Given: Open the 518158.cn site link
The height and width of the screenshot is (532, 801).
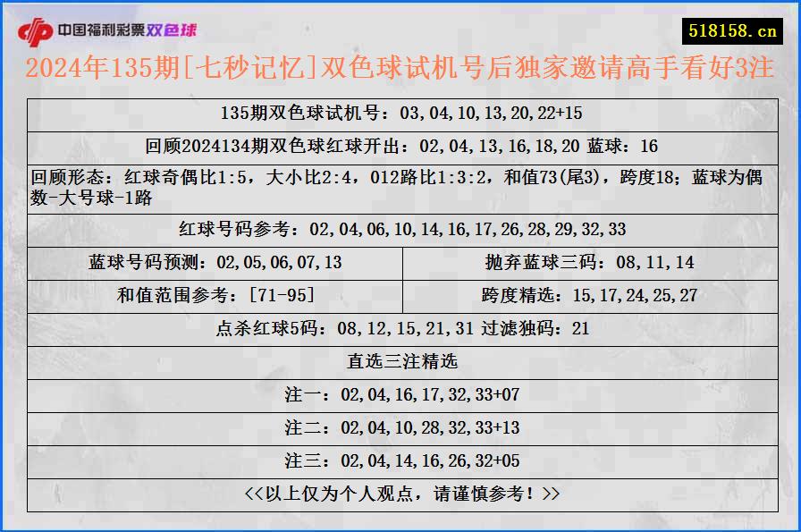Looking at the screenshot, I should tap(730, 28).
